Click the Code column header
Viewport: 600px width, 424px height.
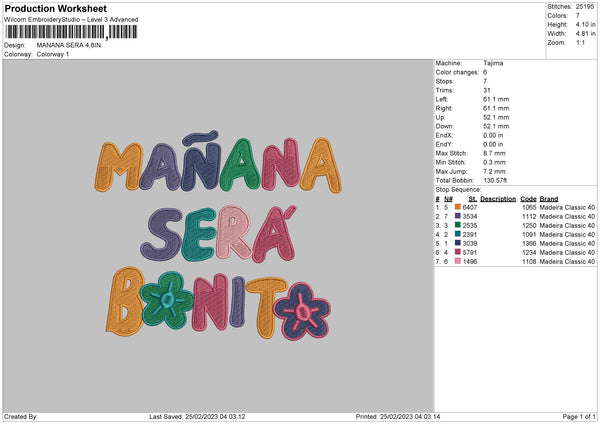click(x=528, y=198)
